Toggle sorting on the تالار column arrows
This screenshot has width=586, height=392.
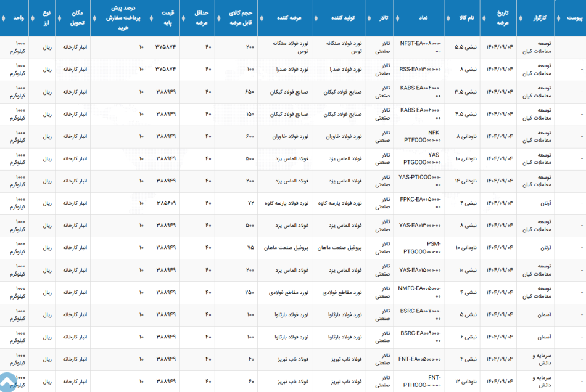coord(369,18)
